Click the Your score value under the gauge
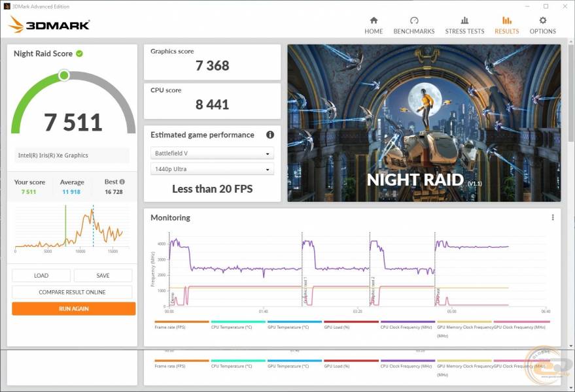 [x=29, y=191]
